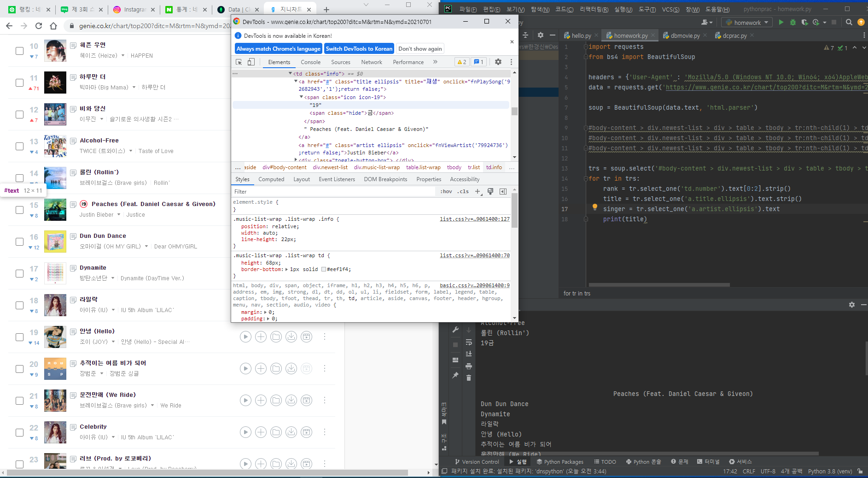Viewport: 868px width, 478px height.
Task: Collapse the td class="info" node
Action: (290, 73)
